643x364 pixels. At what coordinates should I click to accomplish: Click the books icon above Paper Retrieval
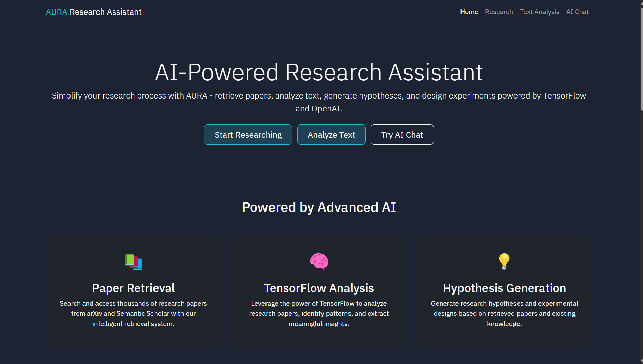point(133,261)
